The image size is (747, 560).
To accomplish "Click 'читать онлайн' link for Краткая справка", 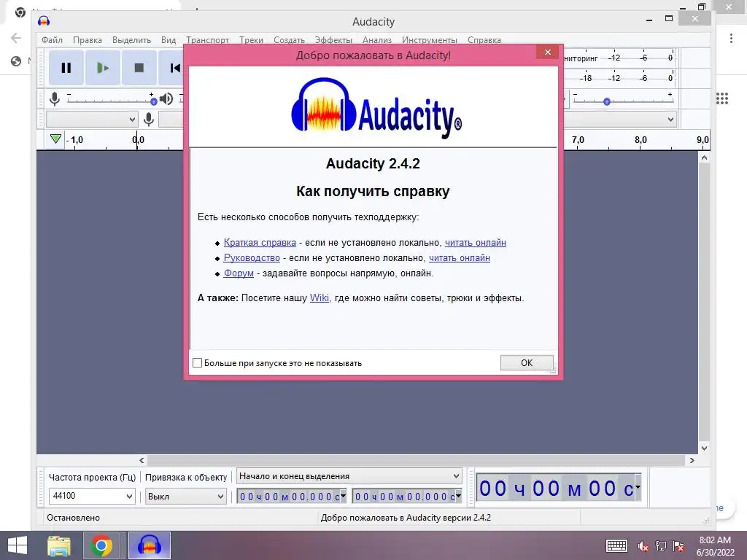I will tap(476, 242).
